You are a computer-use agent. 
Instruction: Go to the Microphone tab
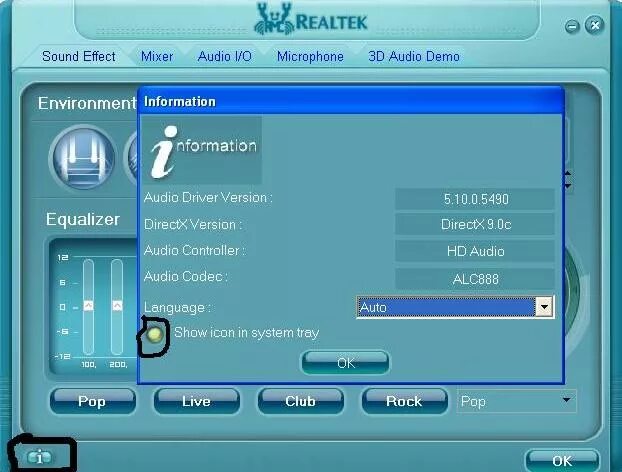(310, 56)
